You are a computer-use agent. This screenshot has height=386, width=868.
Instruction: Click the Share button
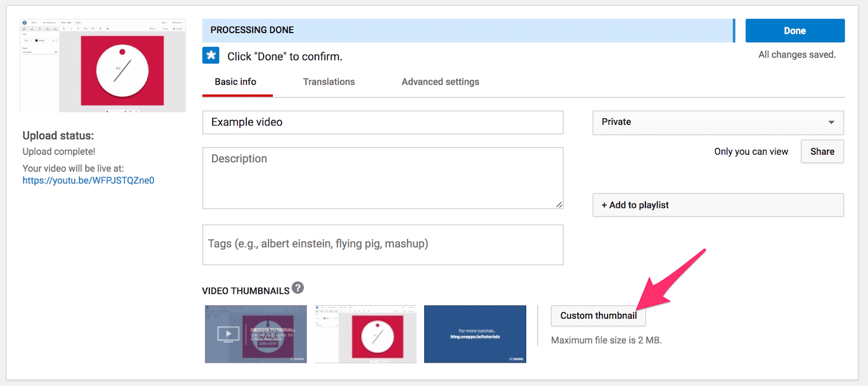tap(822, 152)
